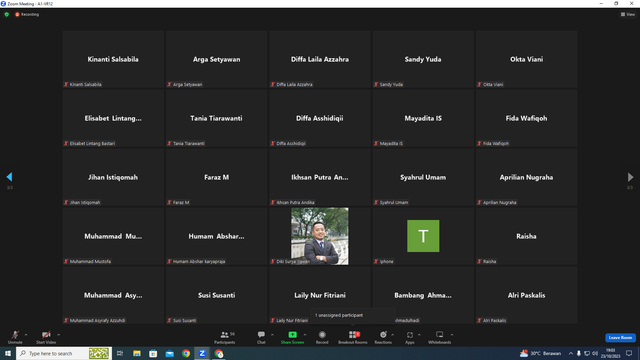This screenshot has width=640, height=360.
Task: Click the green Share Screen icon
Action: 292,335
